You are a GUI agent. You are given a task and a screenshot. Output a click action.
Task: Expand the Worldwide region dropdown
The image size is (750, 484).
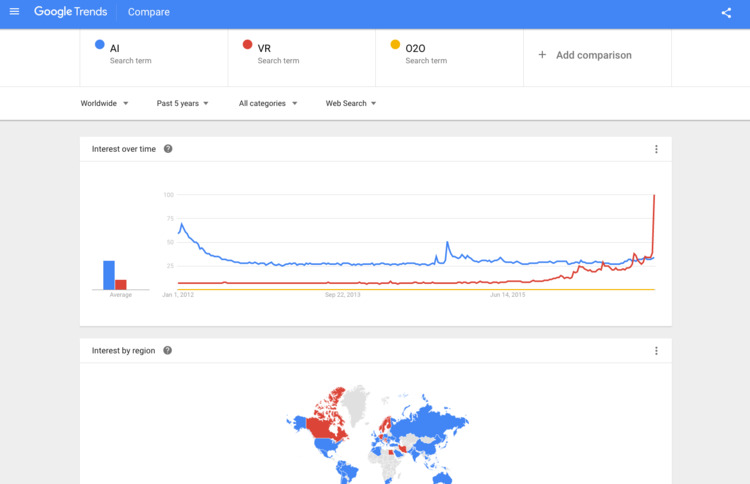pos(104,103)
